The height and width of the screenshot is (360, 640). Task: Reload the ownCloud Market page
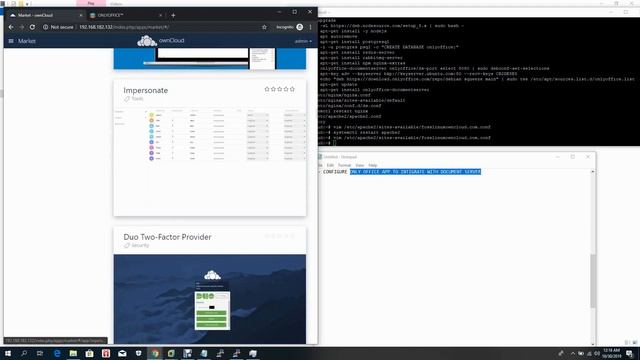pos(32,27)
